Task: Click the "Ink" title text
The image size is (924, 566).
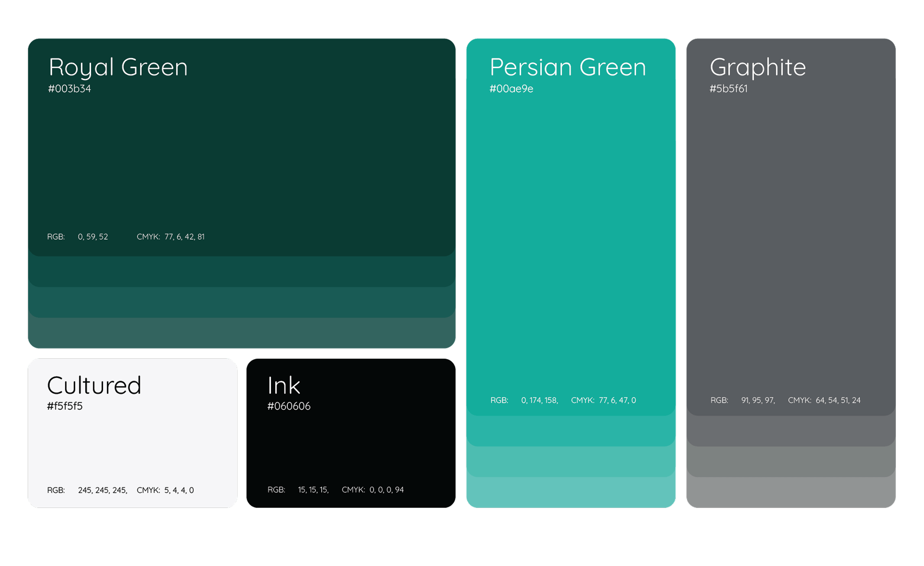Action: pos(284,385)
